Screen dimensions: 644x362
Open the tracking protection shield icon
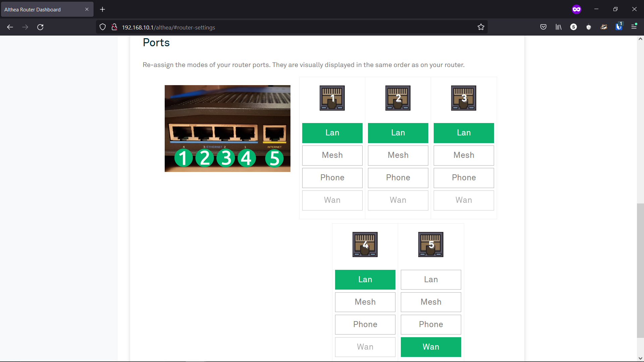(103, 27)
